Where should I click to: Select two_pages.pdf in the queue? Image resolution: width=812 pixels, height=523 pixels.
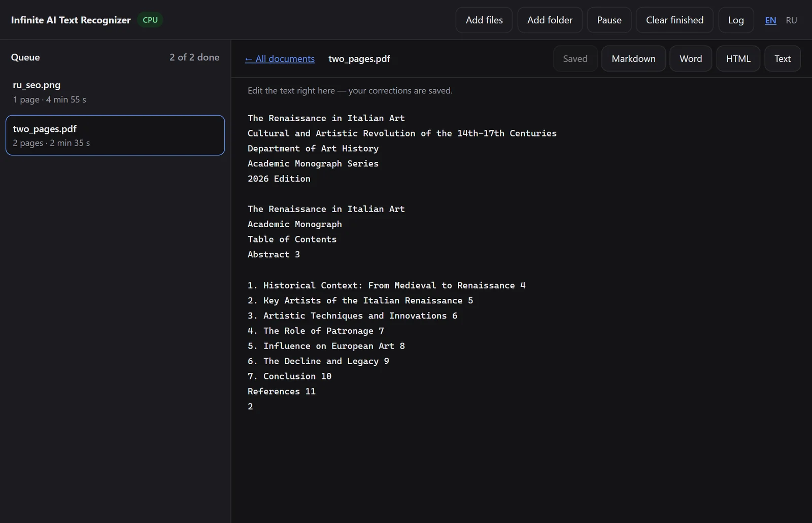point(115,135)
